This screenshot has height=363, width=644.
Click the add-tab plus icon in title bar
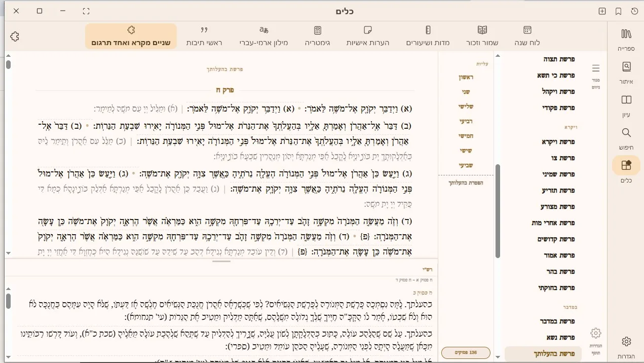pos(602,11)
